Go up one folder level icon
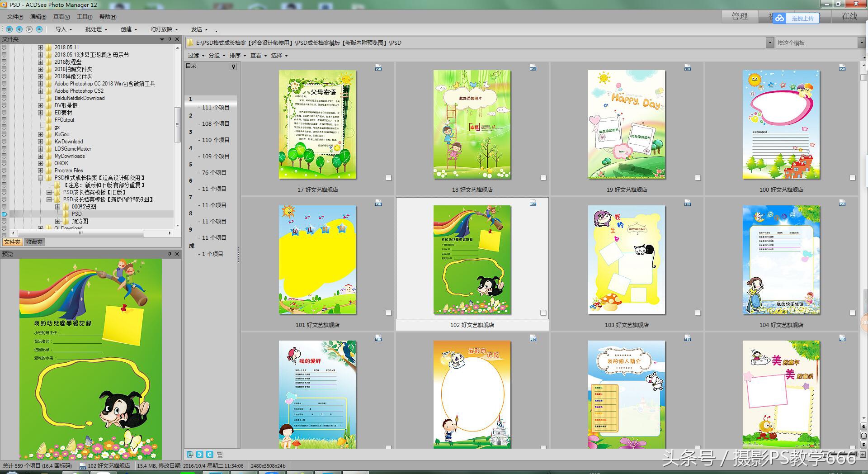The width and height of the screenshot is (868, 474). (39, 29)
